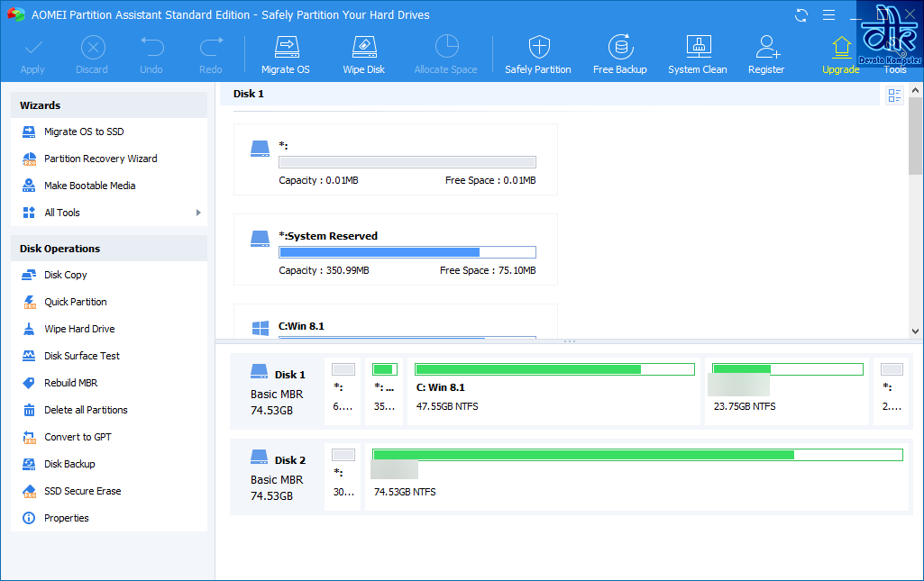The width and height of the screenshot is (924, 581).
Task: Click the Upgrade house icon
Action: coord(841,47)
